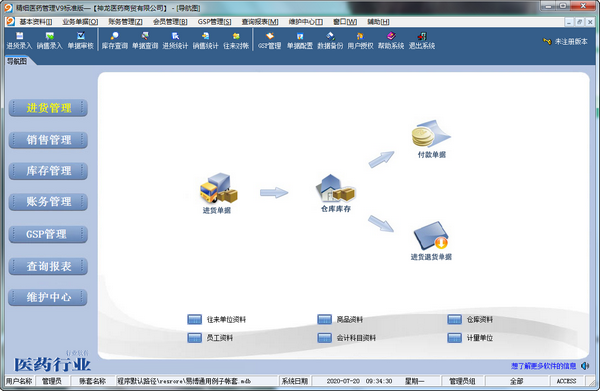Open the 进货统计 toolbar icon

175,41
